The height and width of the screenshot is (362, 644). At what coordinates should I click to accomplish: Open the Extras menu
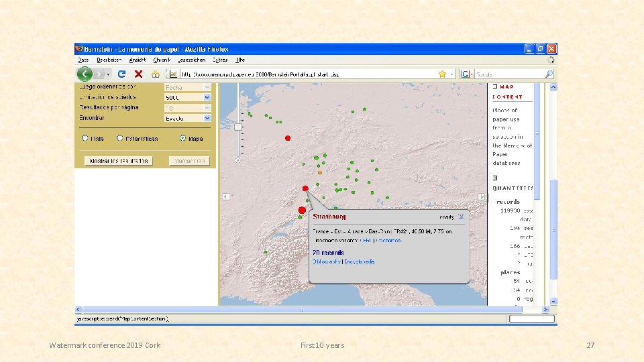pyautogui.click(x=220, y=60)
